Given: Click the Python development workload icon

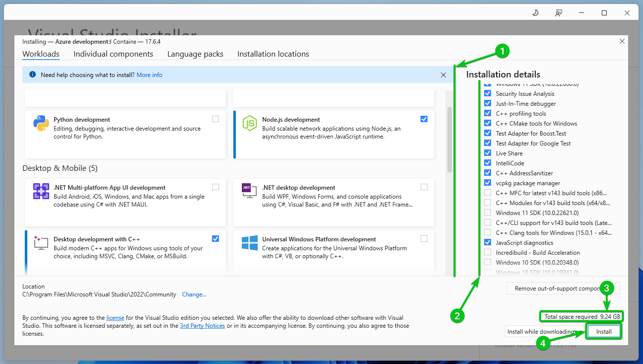Looking at the screenshot, I should [x=41, y=123].
